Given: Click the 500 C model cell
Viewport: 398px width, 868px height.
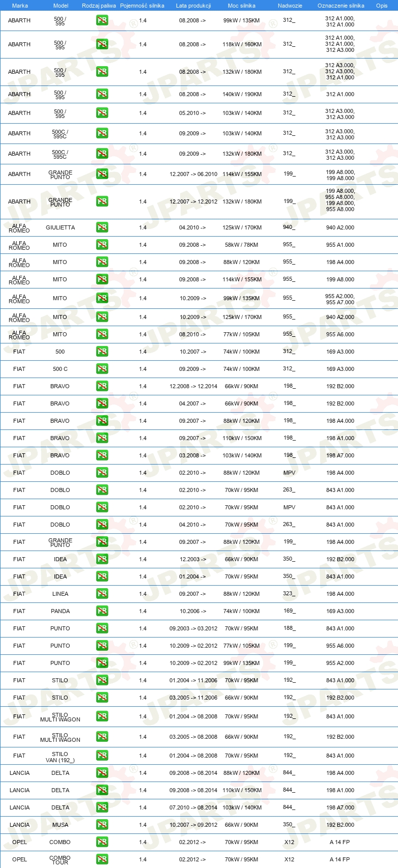Looking at the screenshot, I should pyautogui.click(x=60, y=369).
